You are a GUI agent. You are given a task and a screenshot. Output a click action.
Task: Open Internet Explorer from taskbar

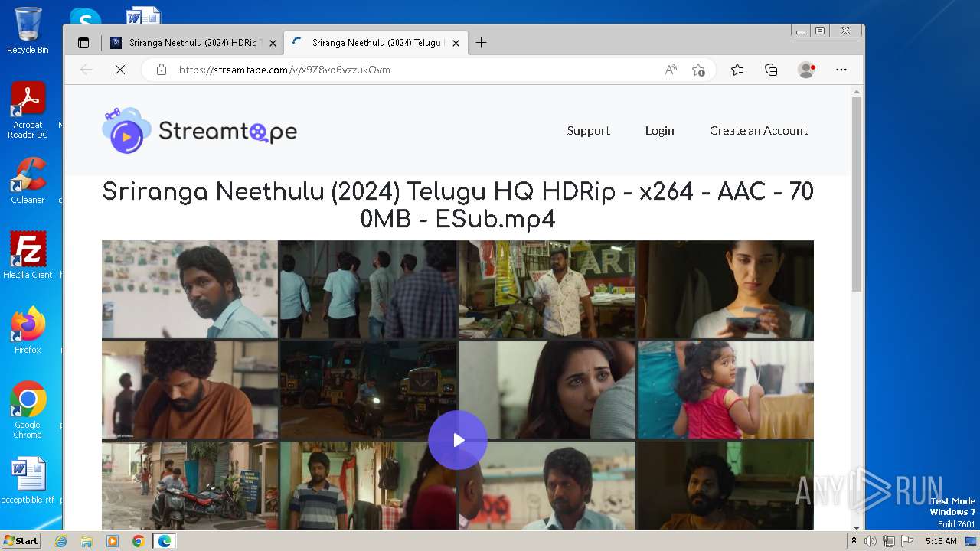(60, 541)
